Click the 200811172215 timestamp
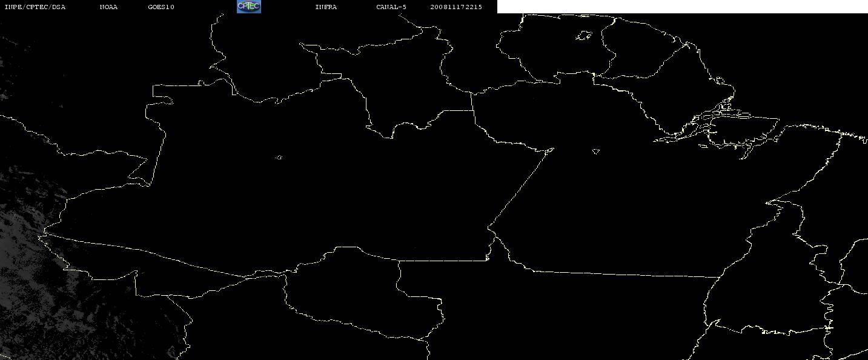This screenshot has height=360, width=868. [457, 7]
